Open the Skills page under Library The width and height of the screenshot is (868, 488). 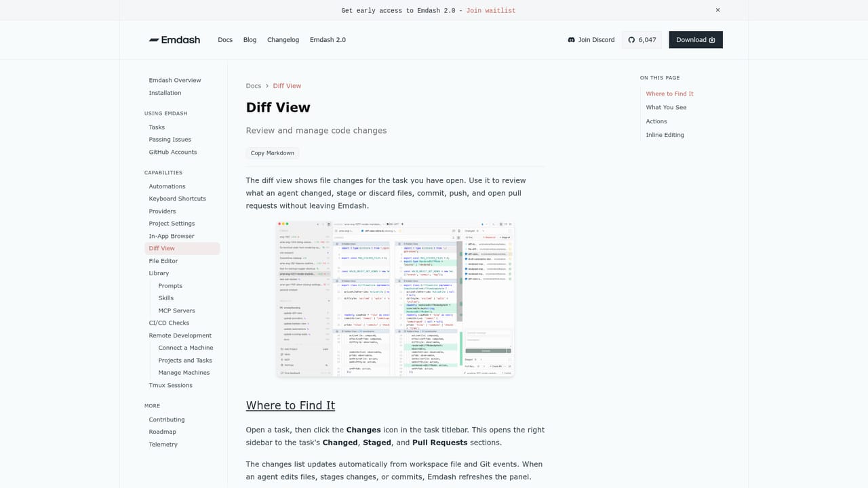[166, 298]
